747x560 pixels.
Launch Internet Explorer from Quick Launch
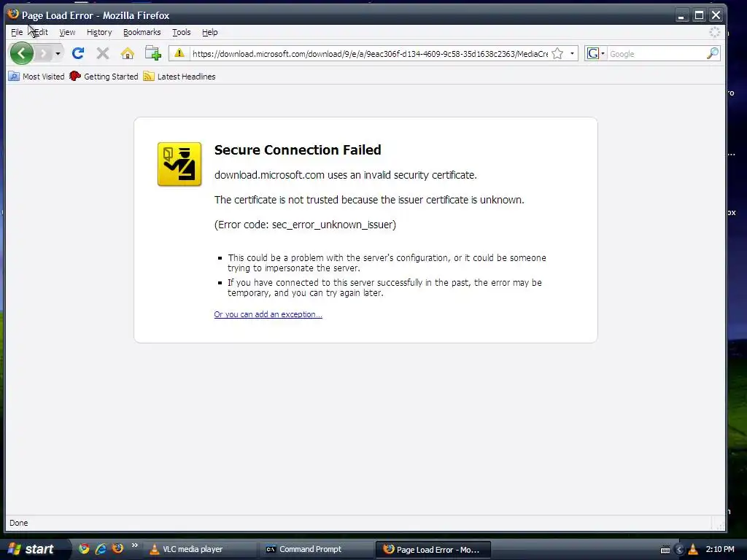pyautogui.click(x=101, y=549)
